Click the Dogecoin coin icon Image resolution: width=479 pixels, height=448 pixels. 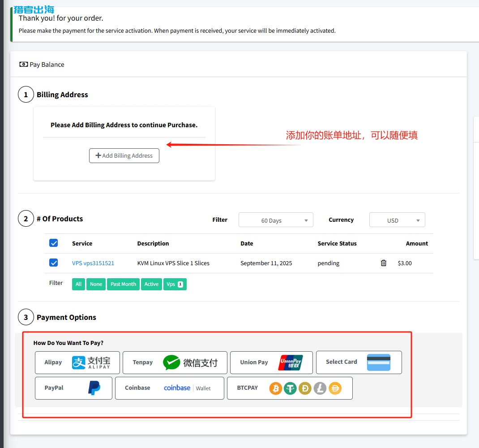(x=305, y=388)
